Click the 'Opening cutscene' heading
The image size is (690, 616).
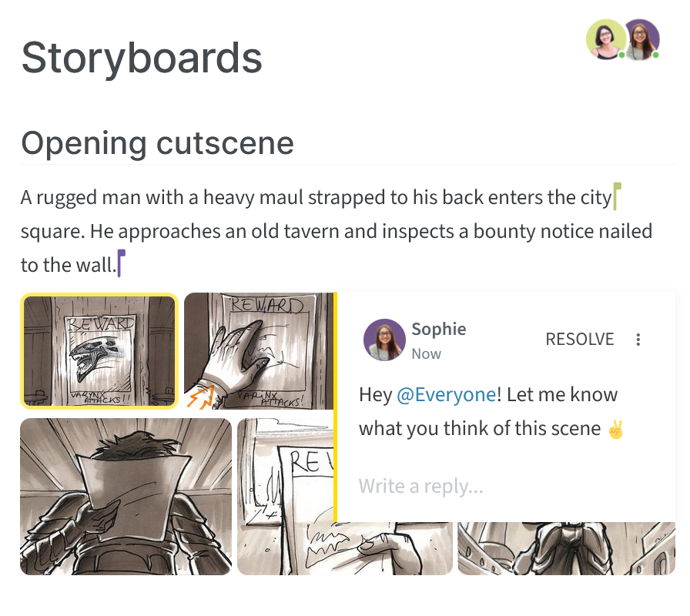pos(158,143)
